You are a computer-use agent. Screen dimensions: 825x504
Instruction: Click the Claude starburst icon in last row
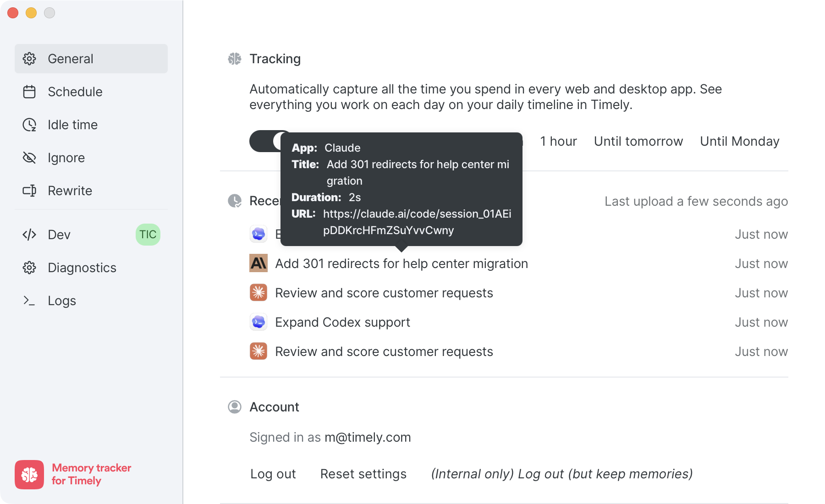pyautogui.click(x=258, y=351)
